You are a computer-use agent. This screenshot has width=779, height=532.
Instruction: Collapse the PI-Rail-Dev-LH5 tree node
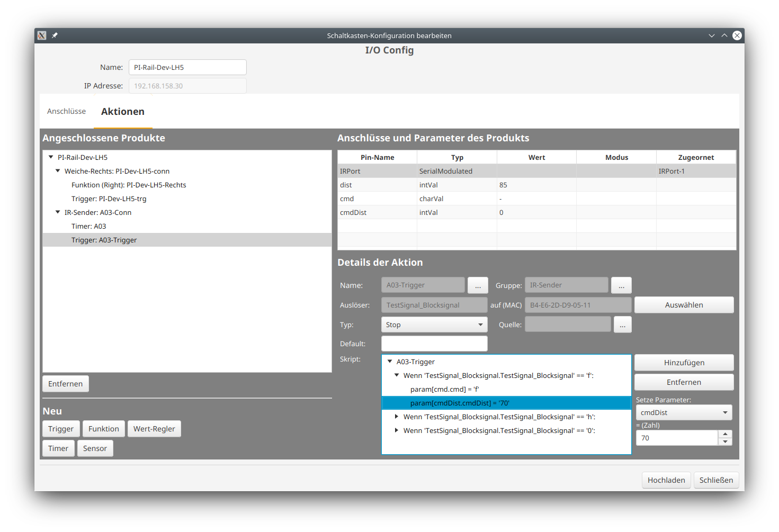pyautogui.click(x=50, y=157)
